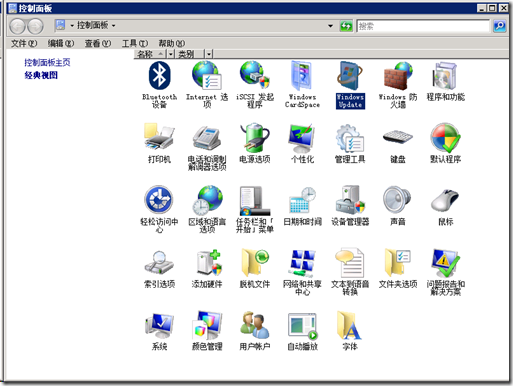Viewport: 513px width, 386px height.
Task: Open the 帮助 menu
Action: (x=171, y=43)
